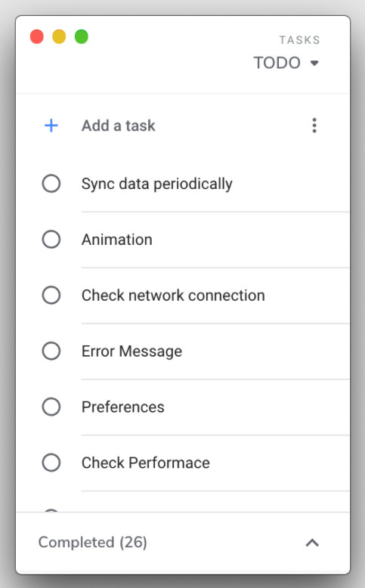
Task: Check off Check Performace task circle
Action: click(x=51, y=463)
